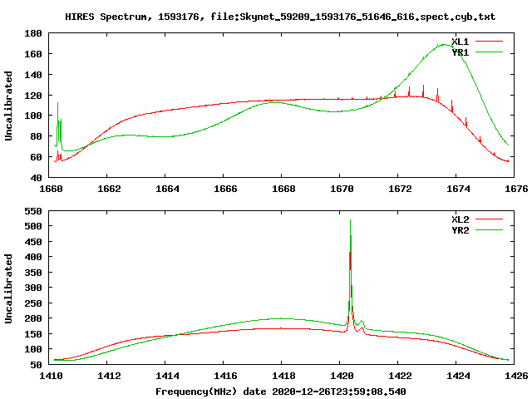Click the 1670 x-axis tick label
This screenshot has width=532, height=399.
pos(342,189)
